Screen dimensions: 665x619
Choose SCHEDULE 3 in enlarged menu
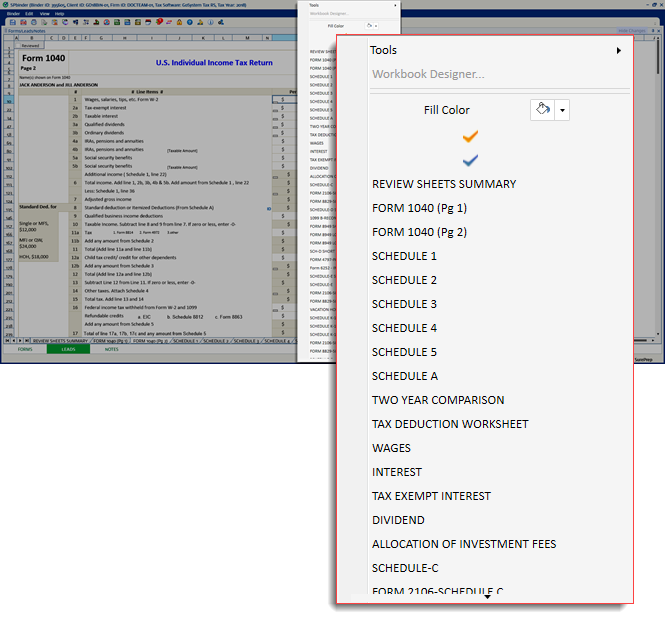(404, 304)
